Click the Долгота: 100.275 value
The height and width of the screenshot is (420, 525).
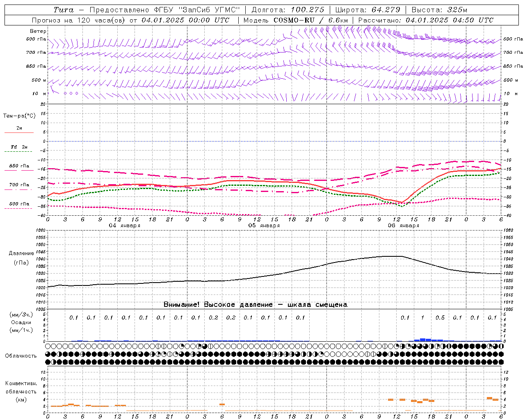pyautogui.click(x=288, y=10)
